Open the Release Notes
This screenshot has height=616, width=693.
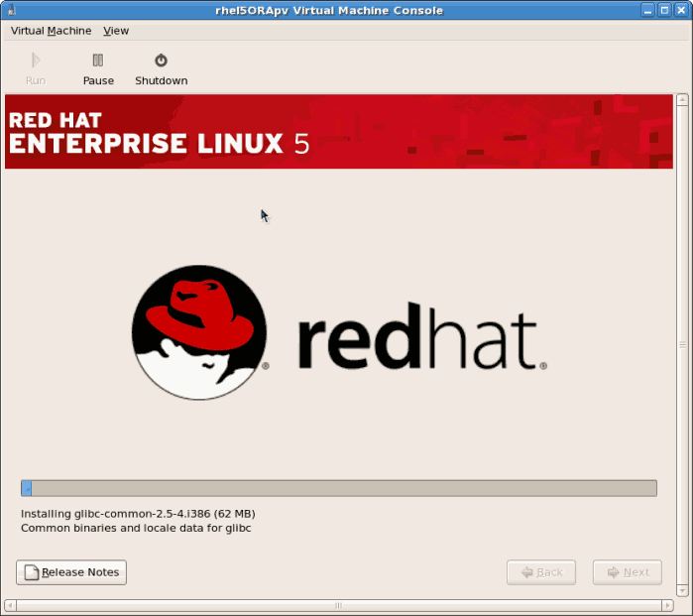click(71, 572)
